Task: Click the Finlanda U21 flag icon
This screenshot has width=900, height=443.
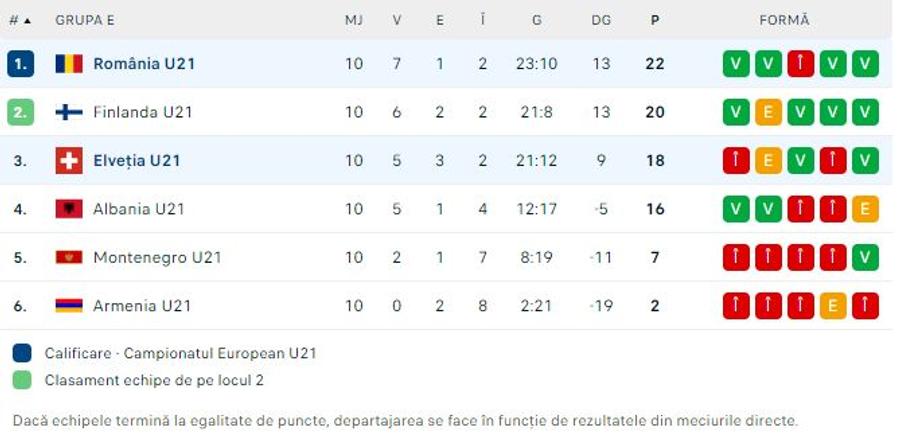Action: (x=69, y=112)
